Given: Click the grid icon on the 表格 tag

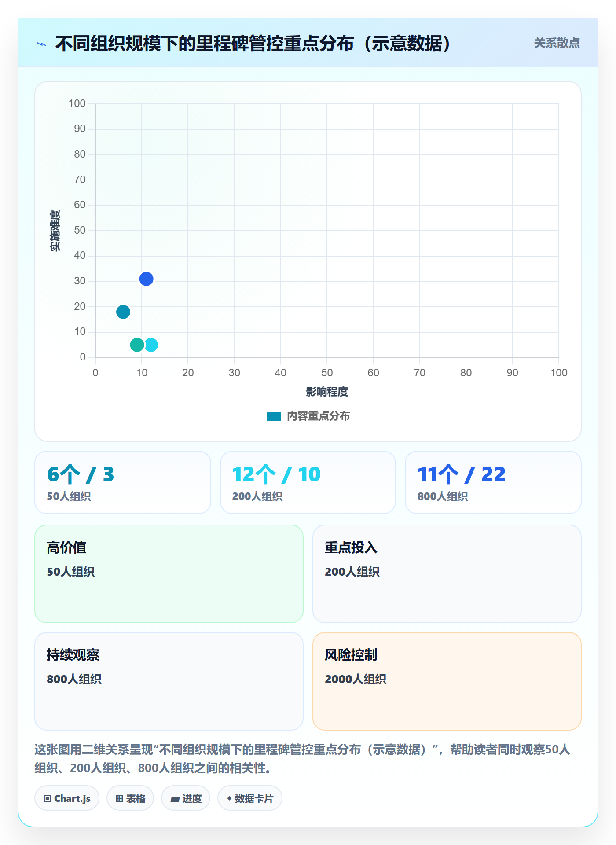Looking at the screenshot, I should (x=119, y=798).
